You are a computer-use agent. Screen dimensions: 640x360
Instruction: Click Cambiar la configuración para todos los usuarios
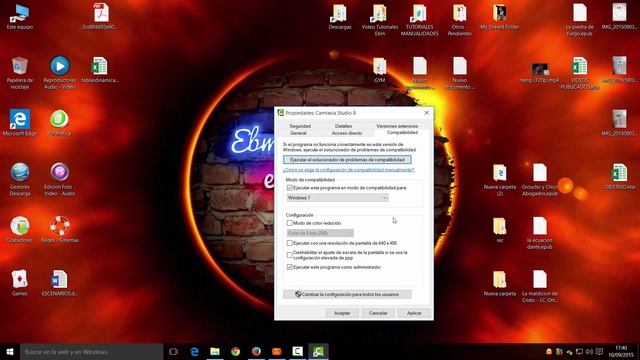[x=347, y=294]
